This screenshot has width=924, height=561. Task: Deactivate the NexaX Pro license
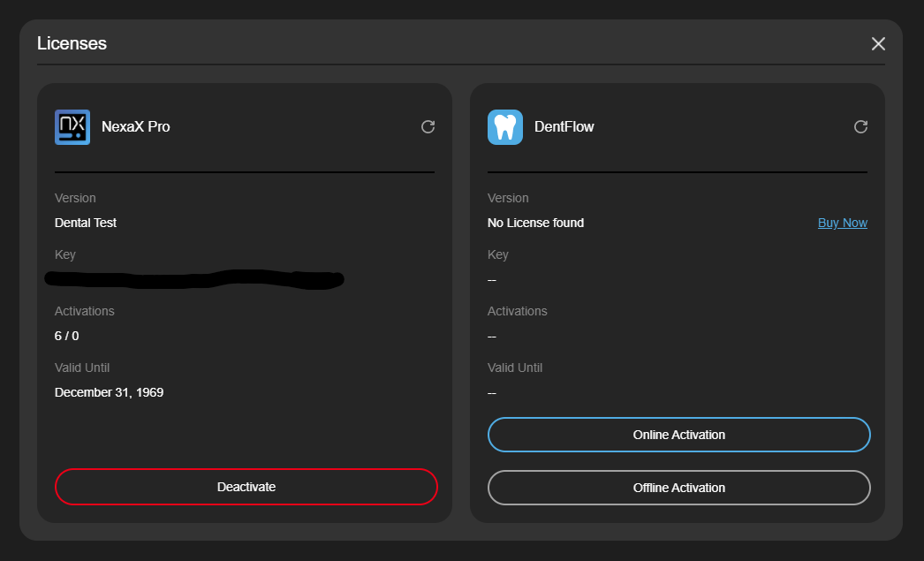(x=246, y=487)
